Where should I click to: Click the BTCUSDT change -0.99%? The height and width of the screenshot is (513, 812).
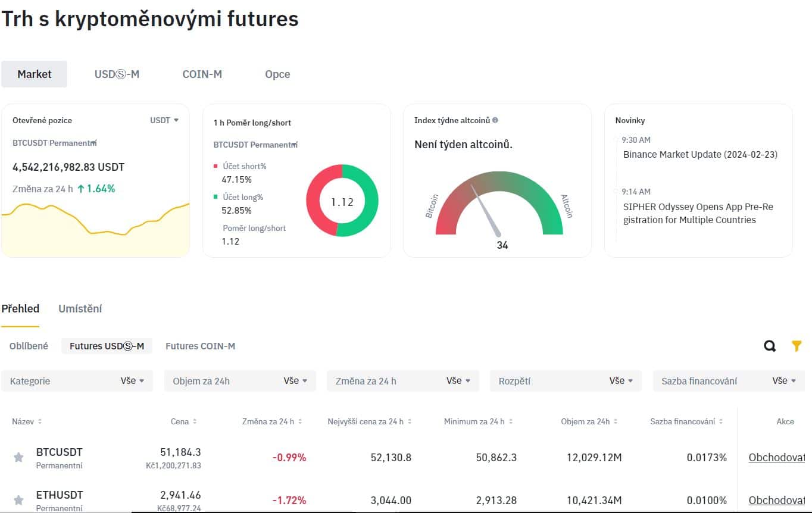pos(289,458)
